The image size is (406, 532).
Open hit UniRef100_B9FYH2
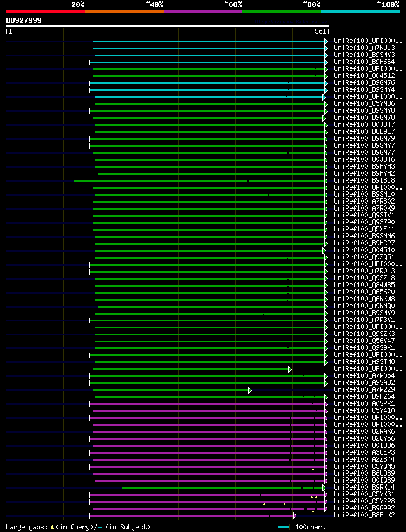(x=364, y=174)
